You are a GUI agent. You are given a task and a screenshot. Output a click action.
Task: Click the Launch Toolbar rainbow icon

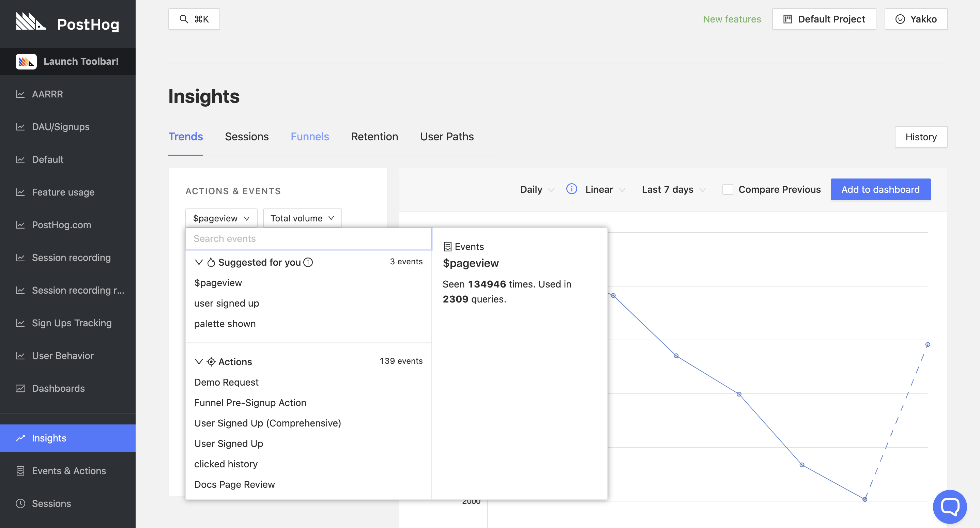25,61
